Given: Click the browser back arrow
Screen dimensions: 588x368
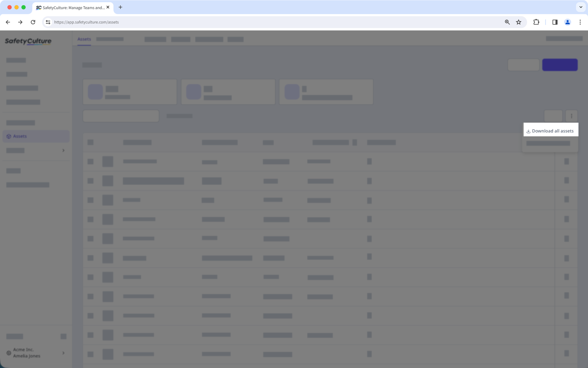Looking at the screenshot, I should [8, 22].
